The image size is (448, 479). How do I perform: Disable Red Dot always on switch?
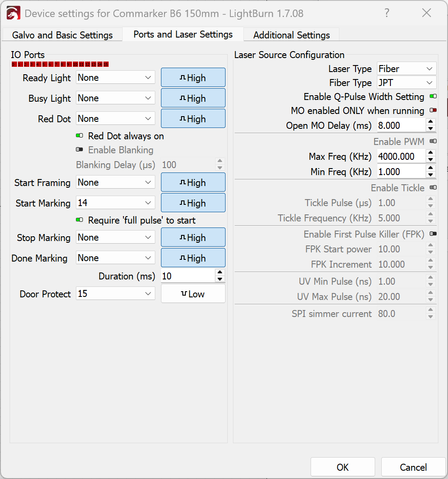79,136
